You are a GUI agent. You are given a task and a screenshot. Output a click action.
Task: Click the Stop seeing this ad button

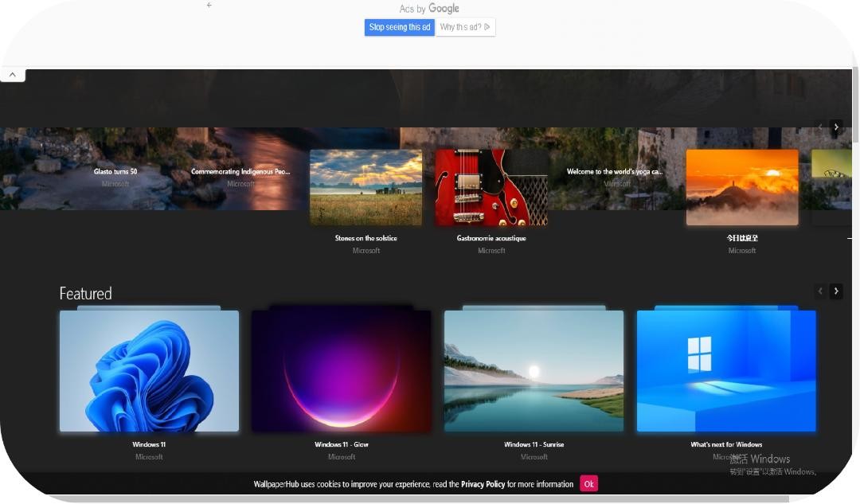pos(400,27)
